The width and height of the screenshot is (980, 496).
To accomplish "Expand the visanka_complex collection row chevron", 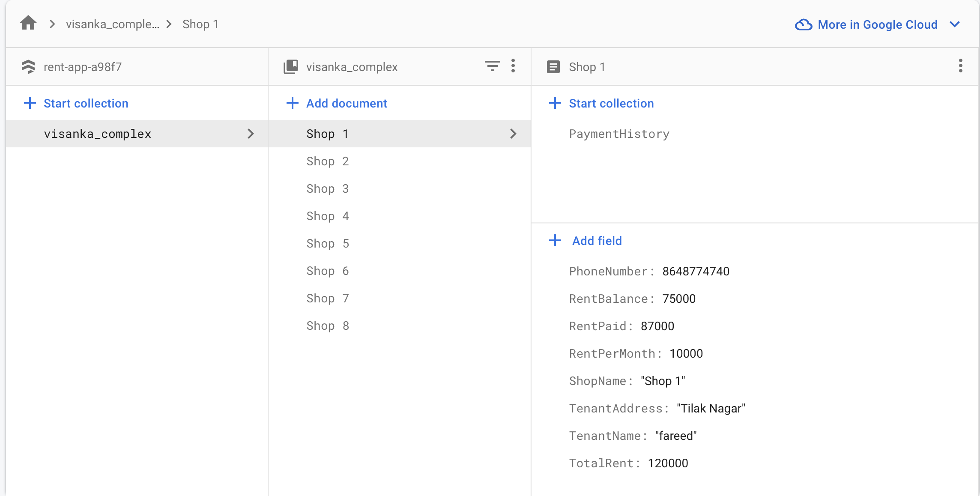I will 251,134.
